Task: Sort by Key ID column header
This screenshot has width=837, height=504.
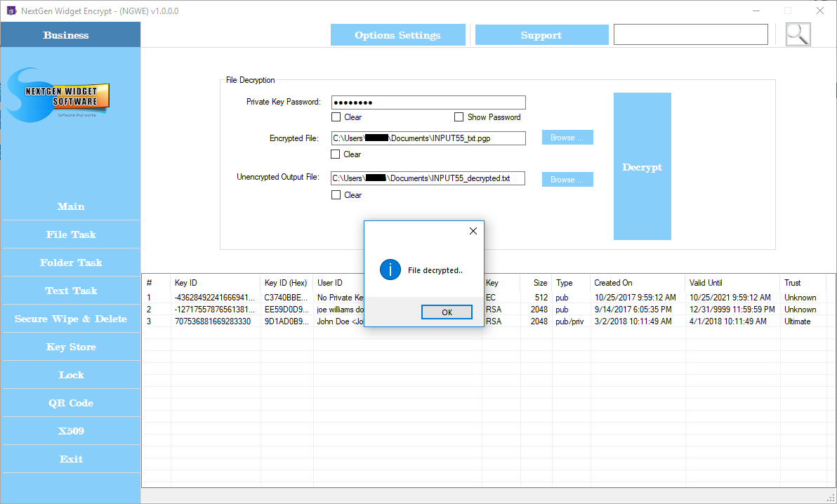Action: click(216, 283)
